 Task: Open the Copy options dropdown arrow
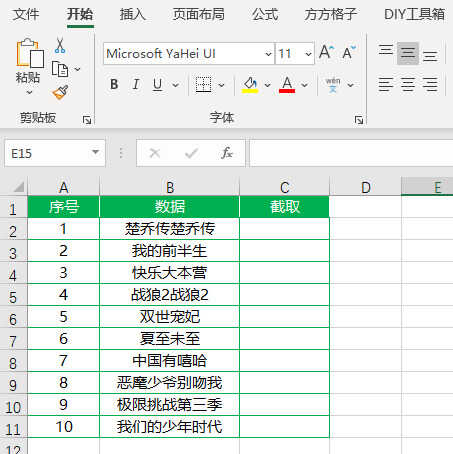(x=77, y=69)
